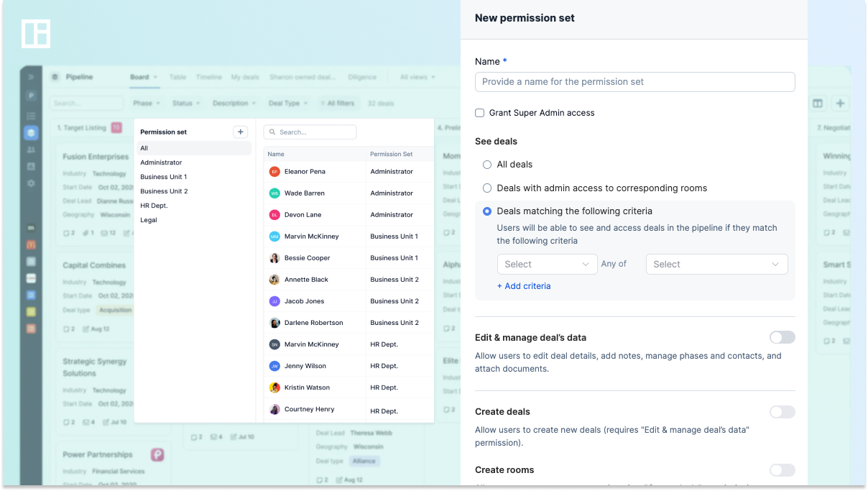Expand the All views dropdown
868x491 pixels.
pyautogui.click(x=417, y=77)
